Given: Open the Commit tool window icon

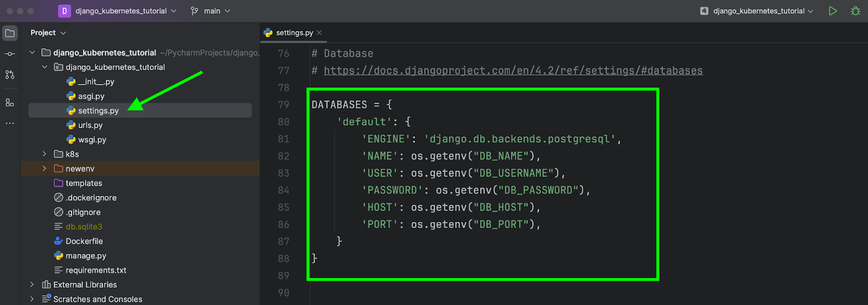Looking at the screenshot, I should pos(10,54).
